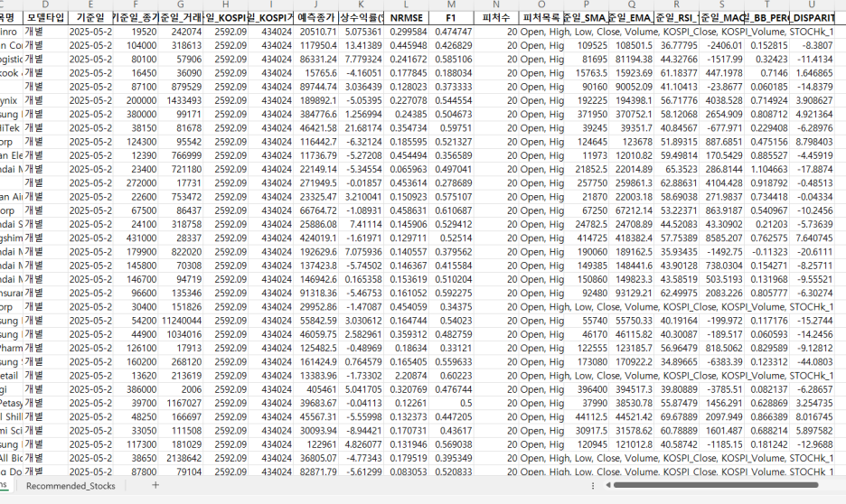Select column H header
846x504 pixels.
226,5
